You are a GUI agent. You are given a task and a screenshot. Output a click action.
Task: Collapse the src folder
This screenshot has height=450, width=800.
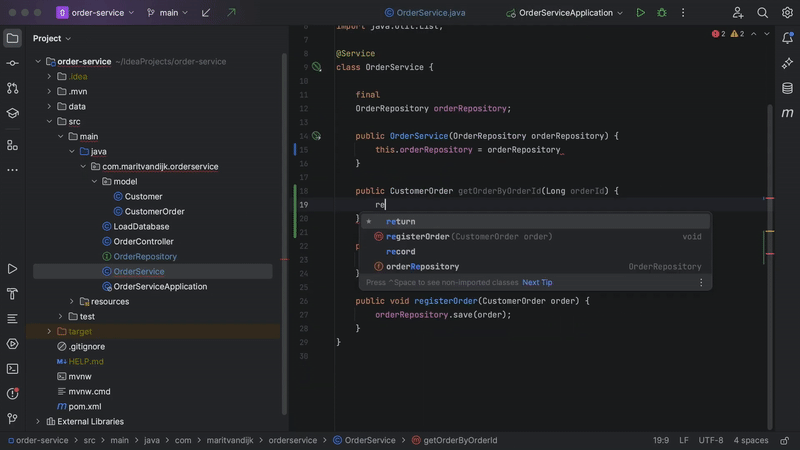49,121
